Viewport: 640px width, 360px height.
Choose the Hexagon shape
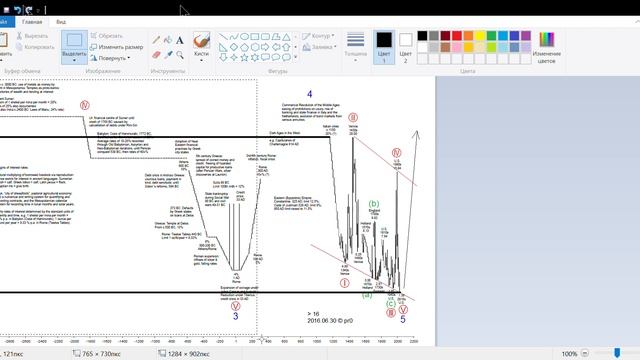coord(255,47)
